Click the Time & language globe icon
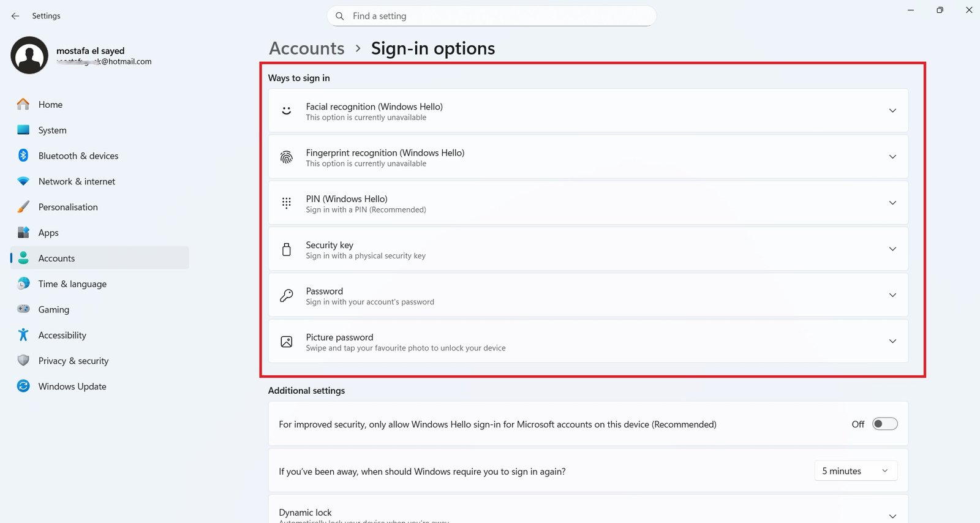This screenshot has height=523, width=980. pos(23,284)
